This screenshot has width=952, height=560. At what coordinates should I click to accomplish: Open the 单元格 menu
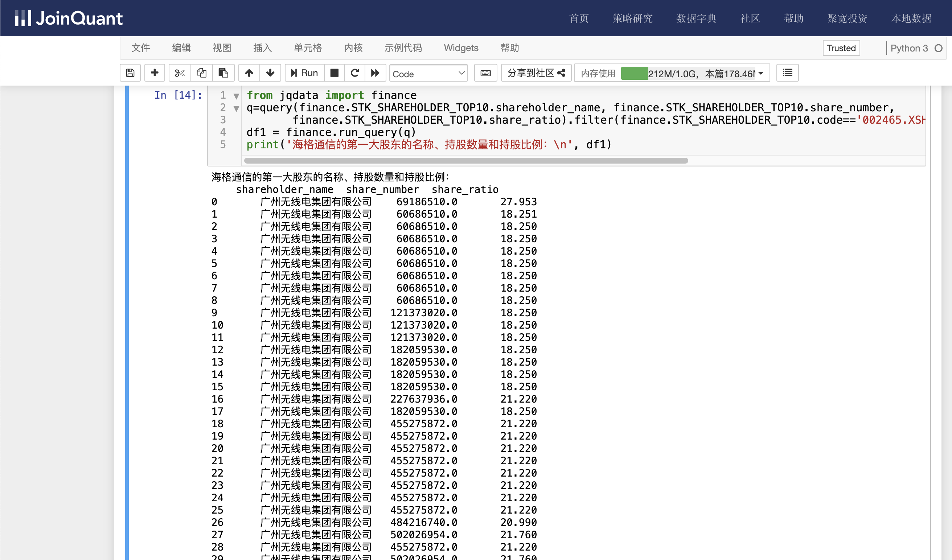coord(308,48)
